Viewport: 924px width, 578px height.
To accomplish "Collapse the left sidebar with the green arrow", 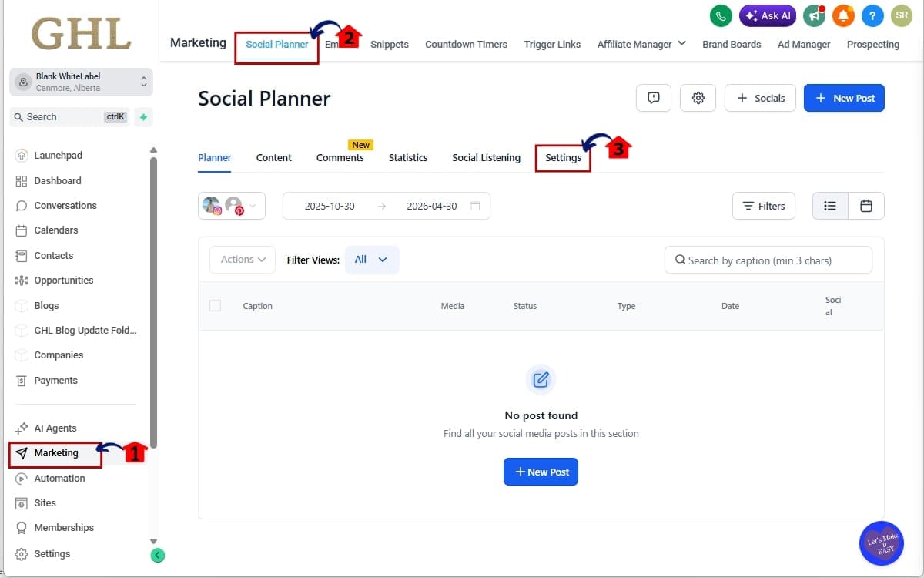I will click(x=157, y=554).
